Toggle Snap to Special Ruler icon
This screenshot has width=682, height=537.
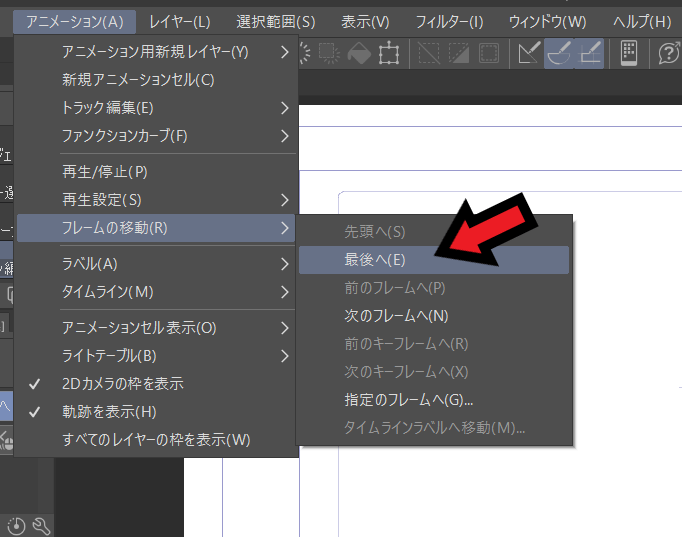tap(559, 53)
